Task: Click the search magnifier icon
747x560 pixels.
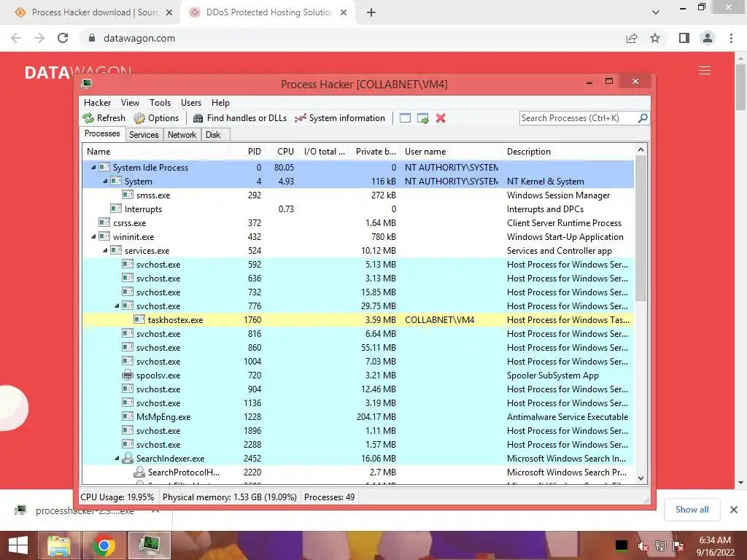Action: [643, 117]
